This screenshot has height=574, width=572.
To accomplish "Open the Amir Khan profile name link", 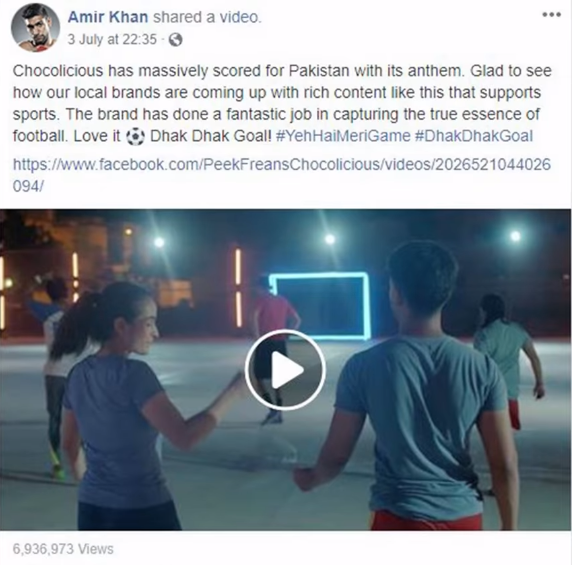I will 108,17.
